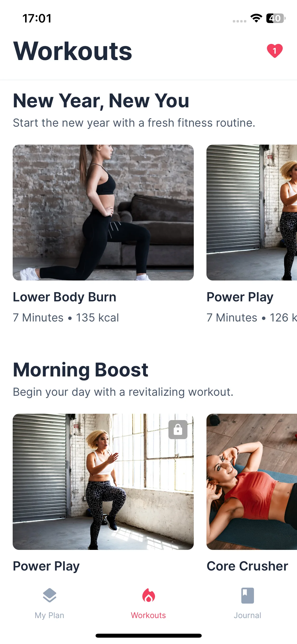Open the locked Power Play workout image
Image resolution: width=297 pixels, height=644 pixels.
click(x=103, y=482)
